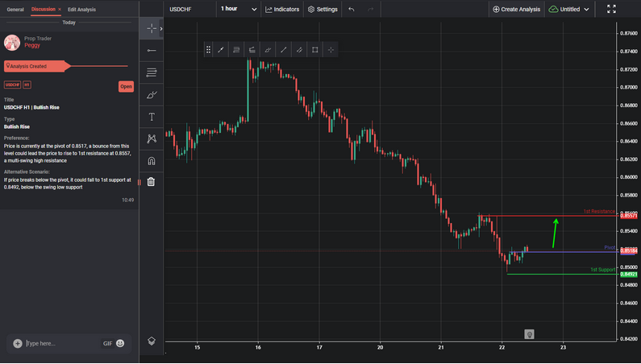Open the Peggy username link

point(32,45)
